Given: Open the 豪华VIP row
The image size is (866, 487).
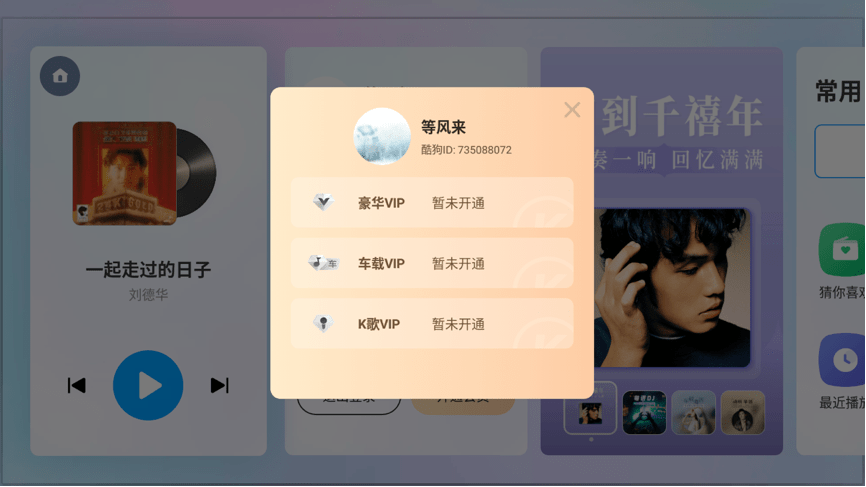Looking at the screenshot, I should pyautogui.click(x=432, y=203).
